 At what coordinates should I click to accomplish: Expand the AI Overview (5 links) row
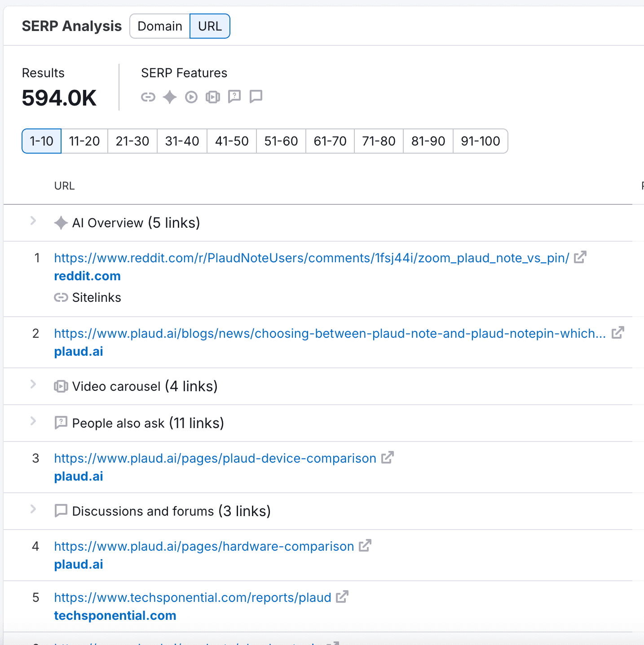(33, 221)
